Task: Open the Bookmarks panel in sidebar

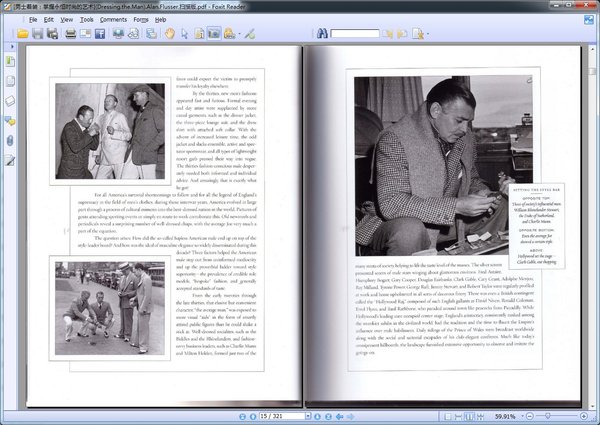Action: [9, 61]
